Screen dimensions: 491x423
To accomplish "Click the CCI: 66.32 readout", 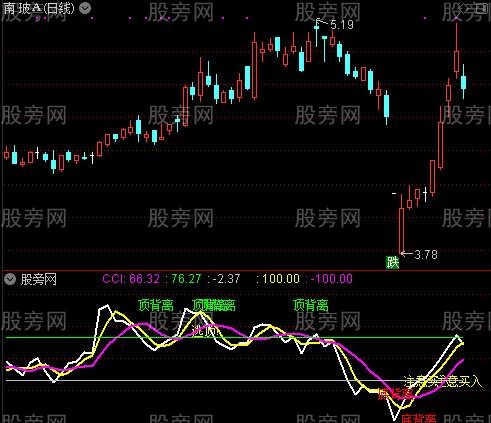I will (131, 279).
